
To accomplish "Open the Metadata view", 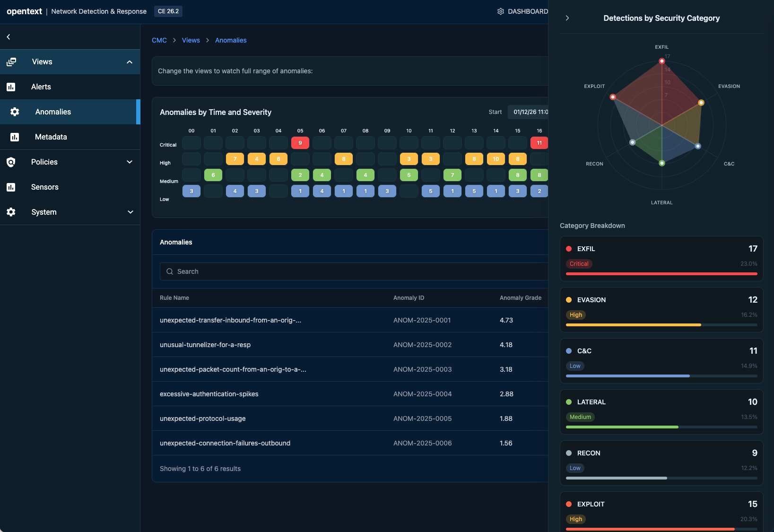I will tap(51, 137).
